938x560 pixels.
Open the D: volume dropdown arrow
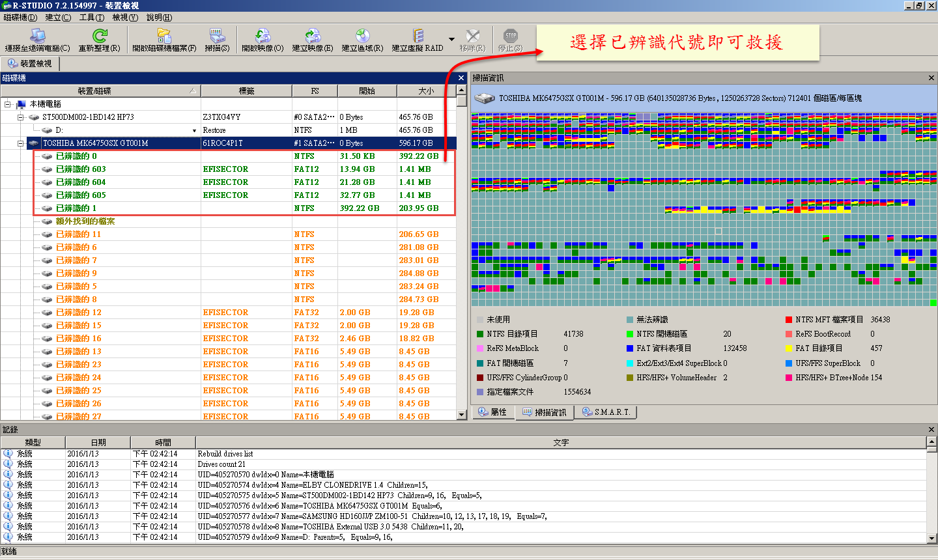pos(194,131)
